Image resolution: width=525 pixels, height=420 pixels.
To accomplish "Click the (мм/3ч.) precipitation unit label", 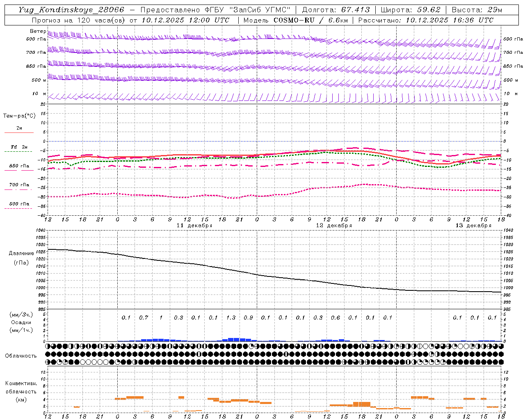I will [21, 315].
